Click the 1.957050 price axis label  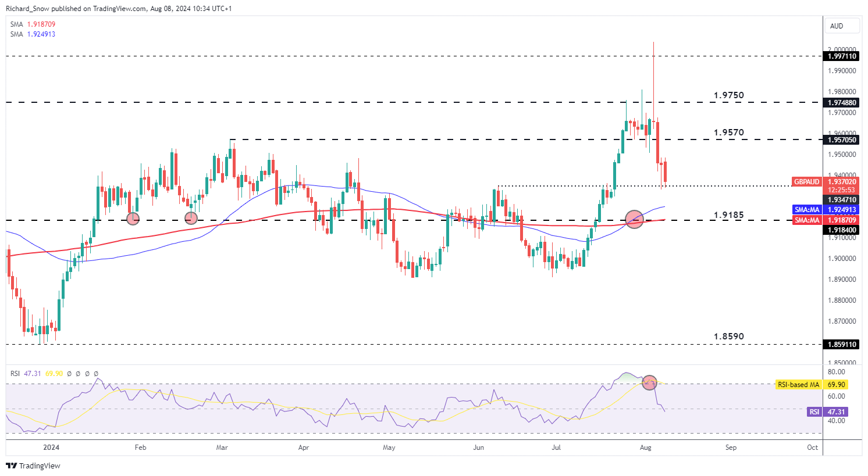842,140
